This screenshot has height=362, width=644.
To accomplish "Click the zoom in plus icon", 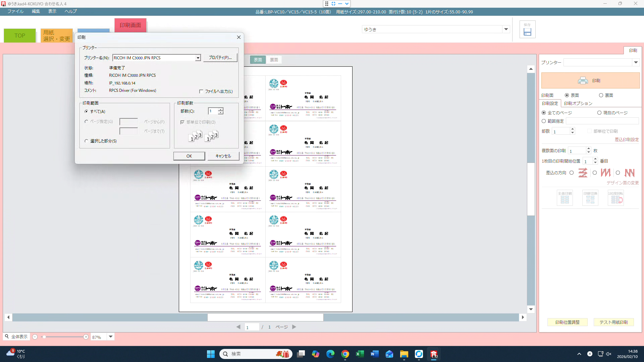I will tap(86, 337).
